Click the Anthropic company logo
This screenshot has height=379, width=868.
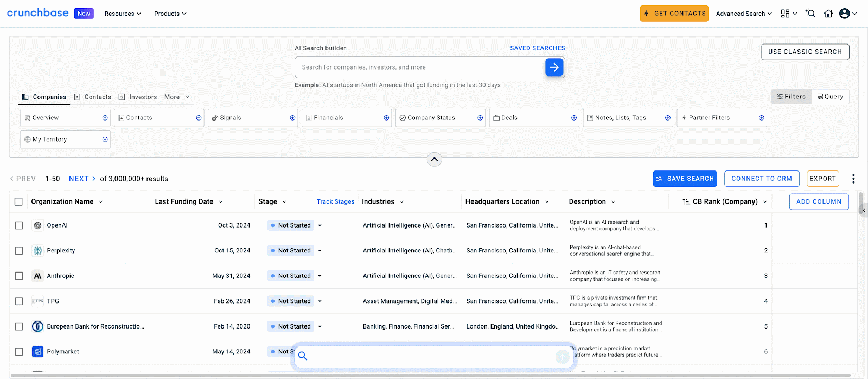tap(37, 276)
